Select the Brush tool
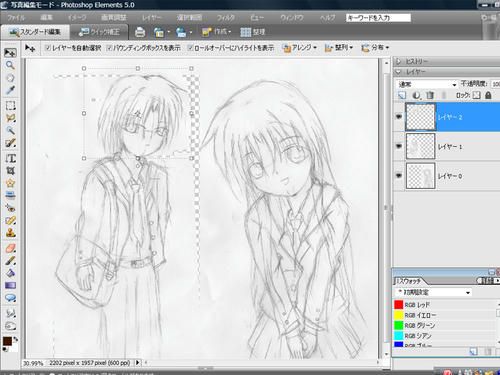 10,261
